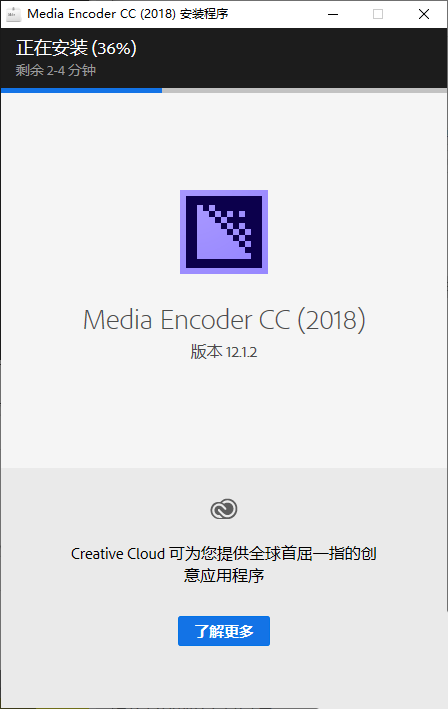Click the Creative Cloud logo icon
Viewport: 448px width, 709px height.
click(224, 509)
